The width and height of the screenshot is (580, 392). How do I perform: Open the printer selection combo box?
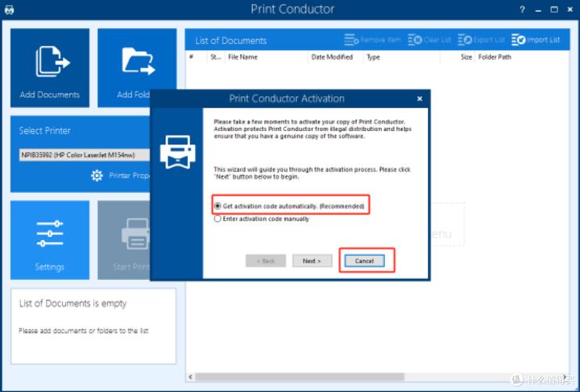click(85, 154)
